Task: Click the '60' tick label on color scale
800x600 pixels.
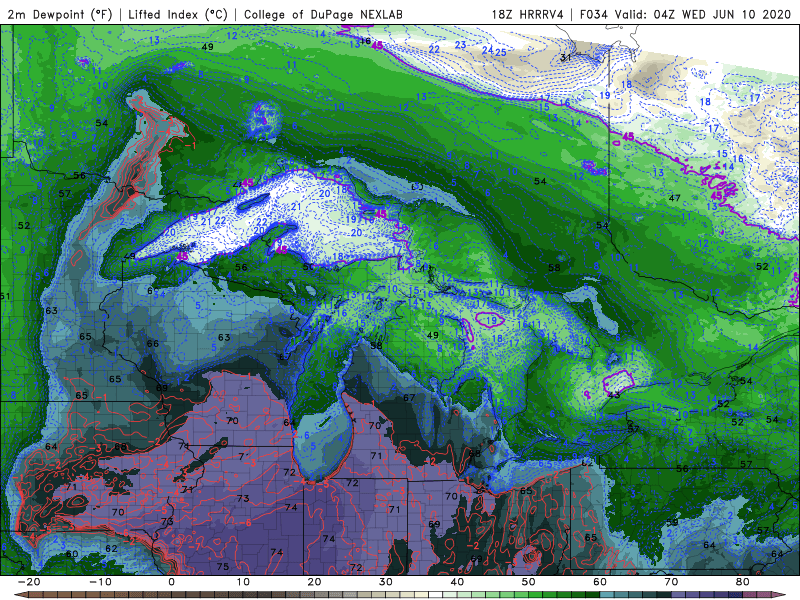Action: 600,582
